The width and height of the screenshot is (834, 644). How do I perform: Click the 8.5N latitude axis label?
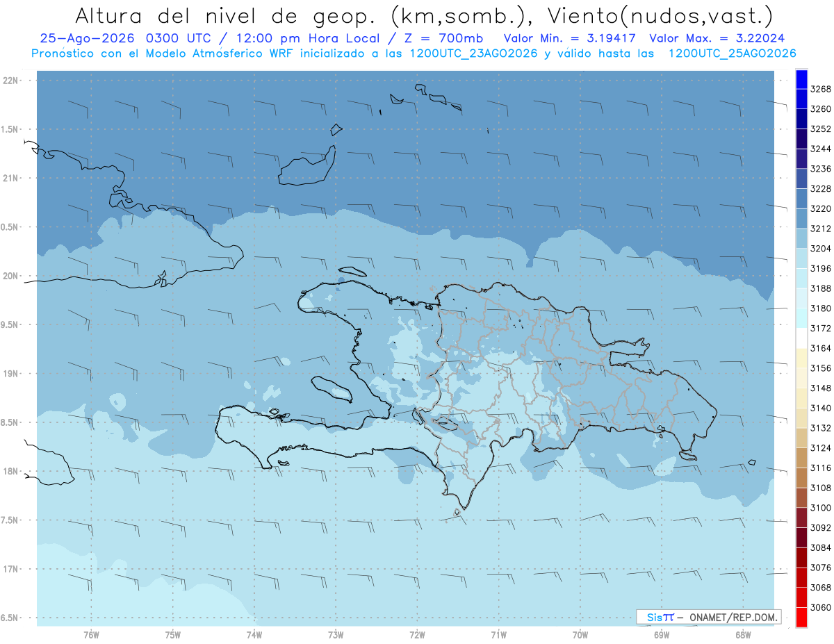(10, 422)
